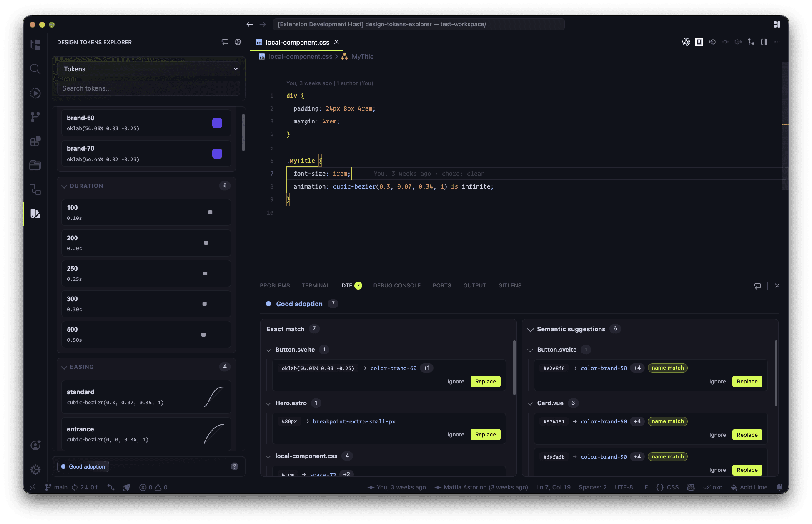Image resolution: width=812 pixels, height=524 pixels.
Task: Open Source Control view in activity bar
Action: point(35,117)
